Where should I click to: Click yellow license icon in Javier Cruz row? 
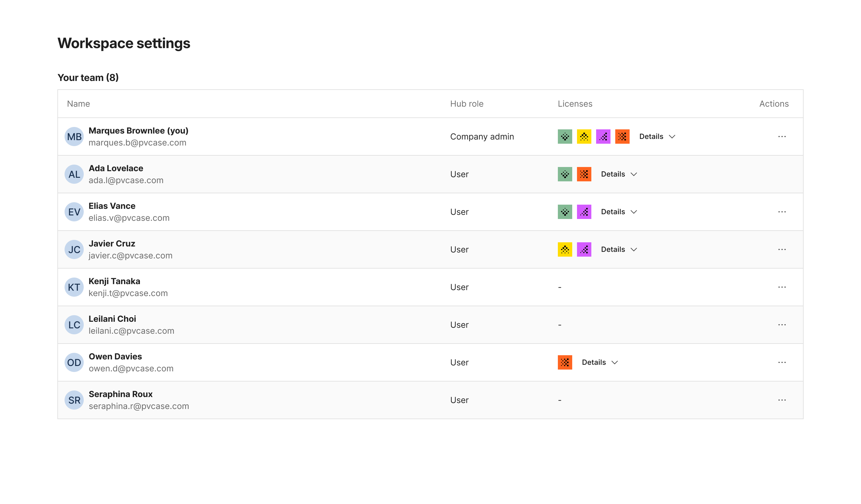point(565,249)
